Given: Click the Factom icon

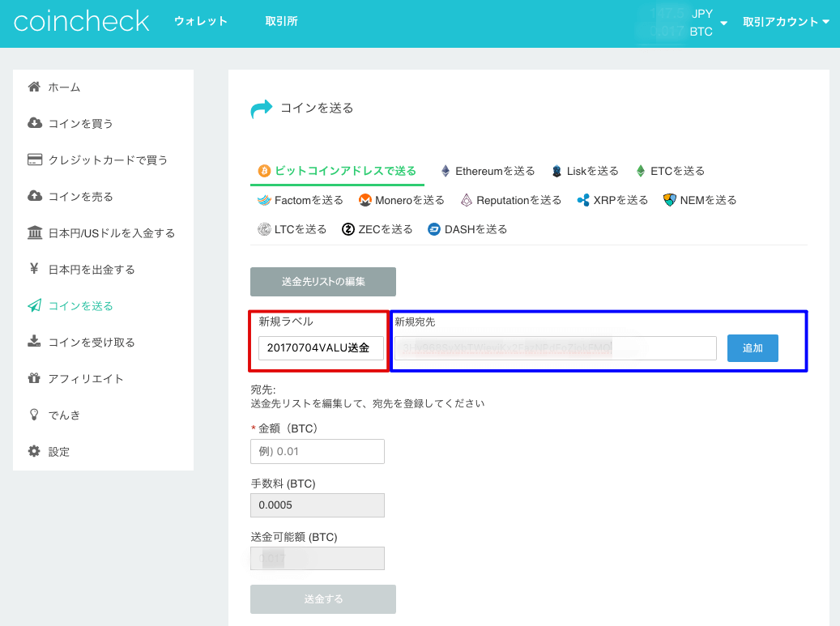Looking at the screenshot, I should pyautogui.click(x=265, y=200).
